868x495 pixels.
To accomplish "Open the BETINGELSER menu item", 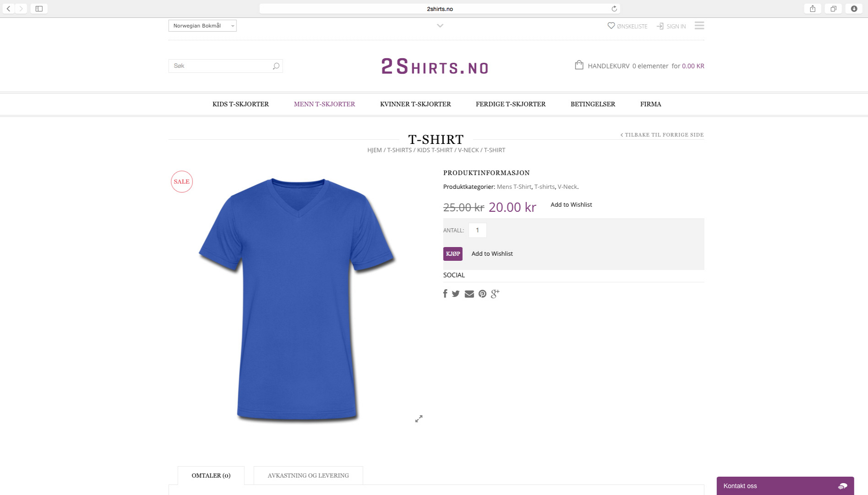I will (x=593, y=104).
